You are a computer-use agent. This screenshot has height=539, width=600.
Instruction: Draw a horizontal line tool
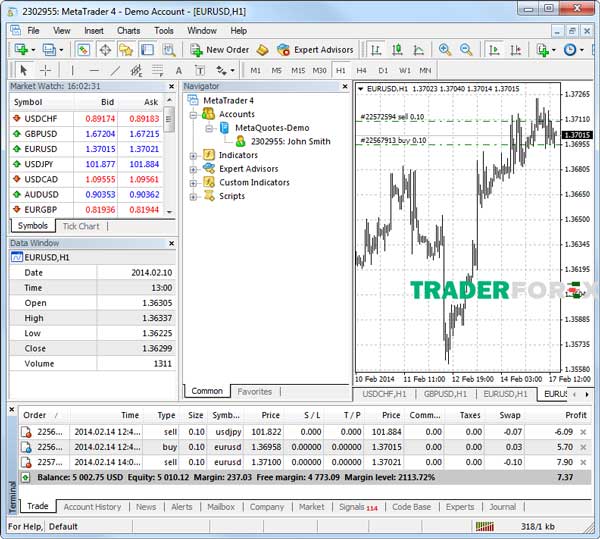point(94,70)
